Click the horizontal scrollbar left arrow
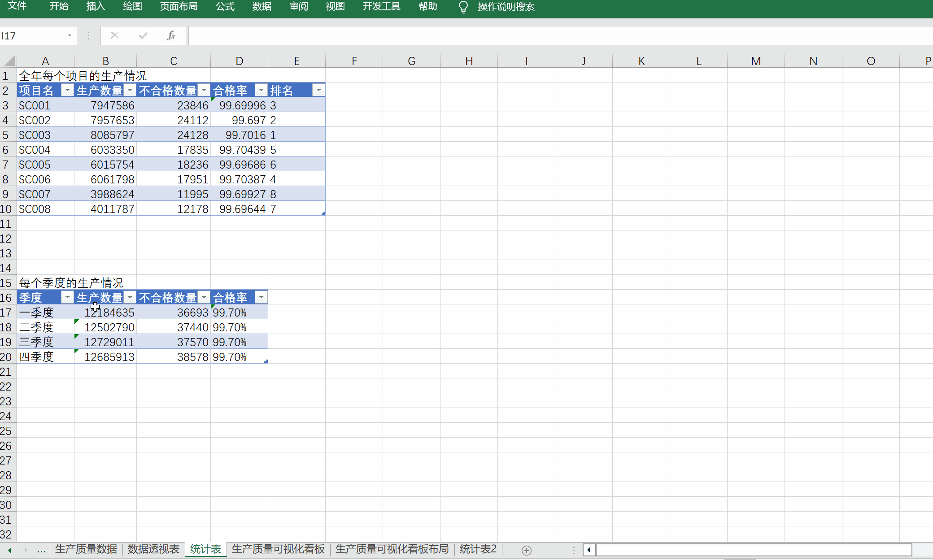933x560 pixels. click(x=589, y=550)
